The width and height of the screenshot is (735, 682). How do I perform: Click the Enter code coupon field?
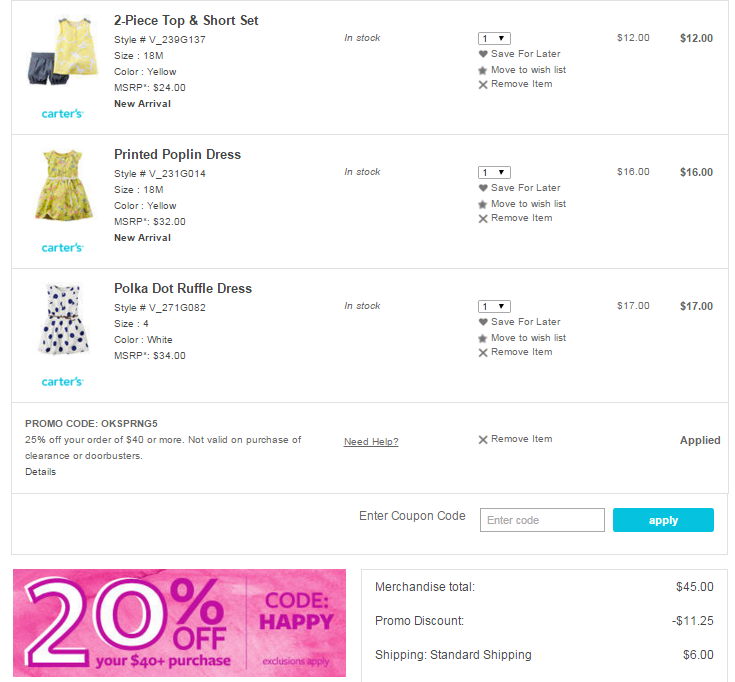point(542,520)
